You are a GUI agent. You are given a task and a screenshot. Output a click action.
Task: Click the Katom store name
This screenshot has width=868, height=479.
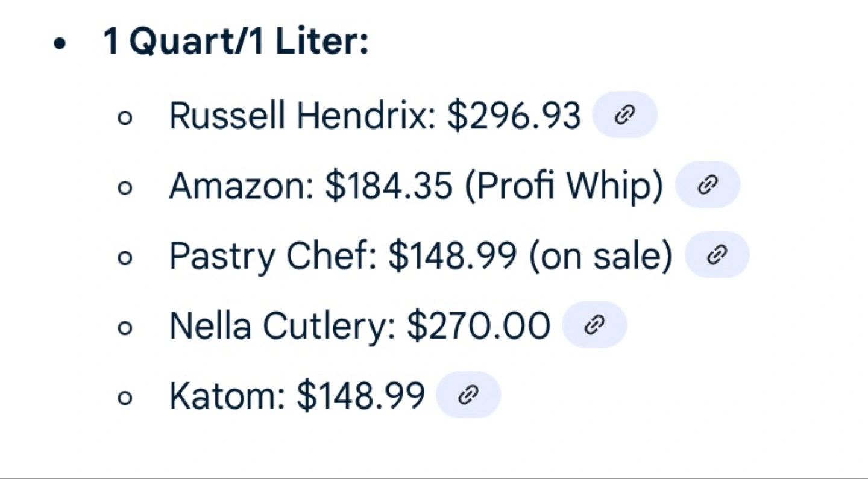click(227, 396)
